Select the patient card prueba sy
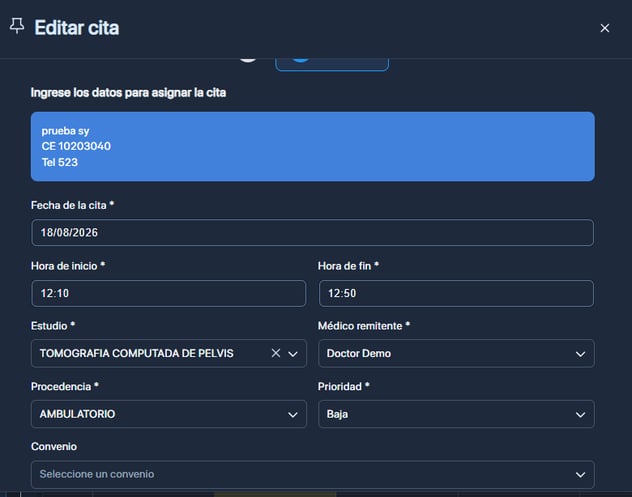632x497 pixels. [312, 146]
